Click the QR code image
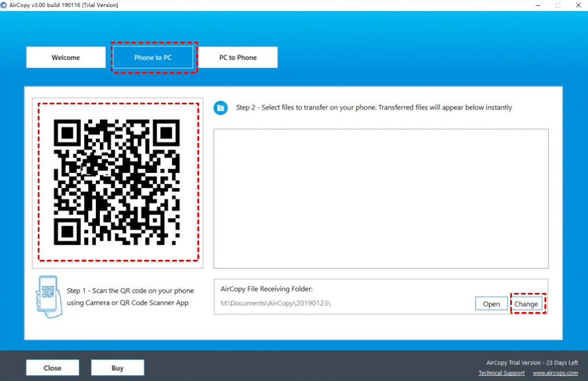 tap(117, 182)
